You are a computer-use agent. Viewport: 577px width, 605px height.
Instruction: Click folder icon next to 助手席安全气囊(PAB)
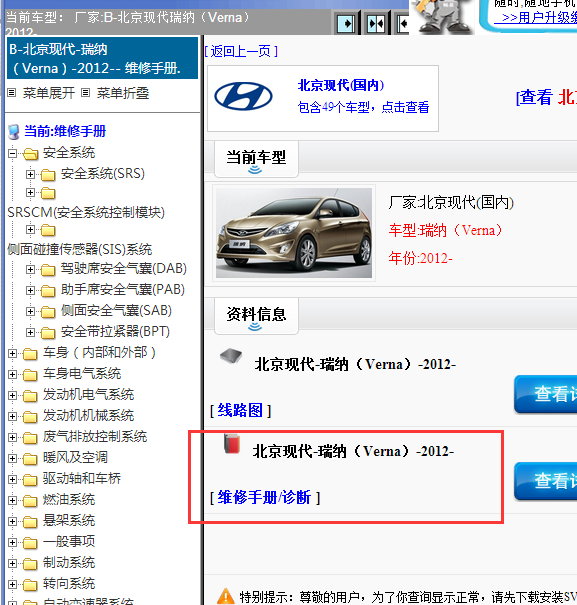[48, 291]
